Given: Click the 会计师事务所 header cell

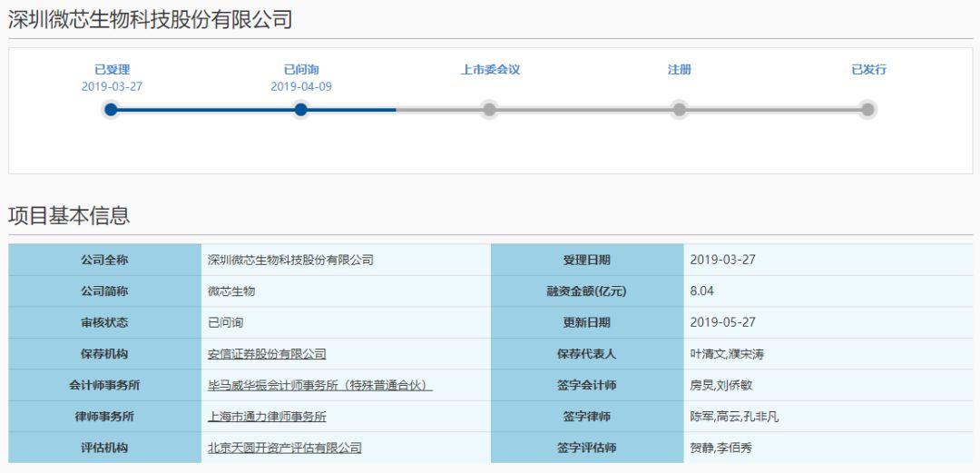Looking at the screenshot, I should pyautogui.click(x=105, y=385).
